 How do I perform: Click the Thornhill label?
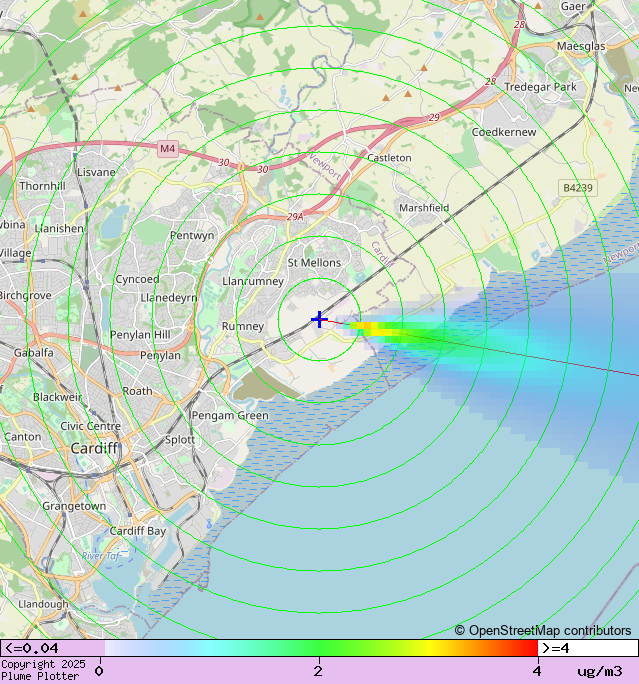[42, 186]
